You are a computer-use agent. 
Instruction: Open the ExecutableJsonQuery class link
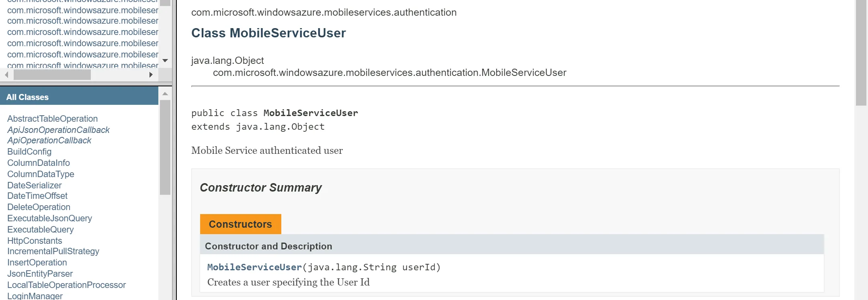click(49, 218)
